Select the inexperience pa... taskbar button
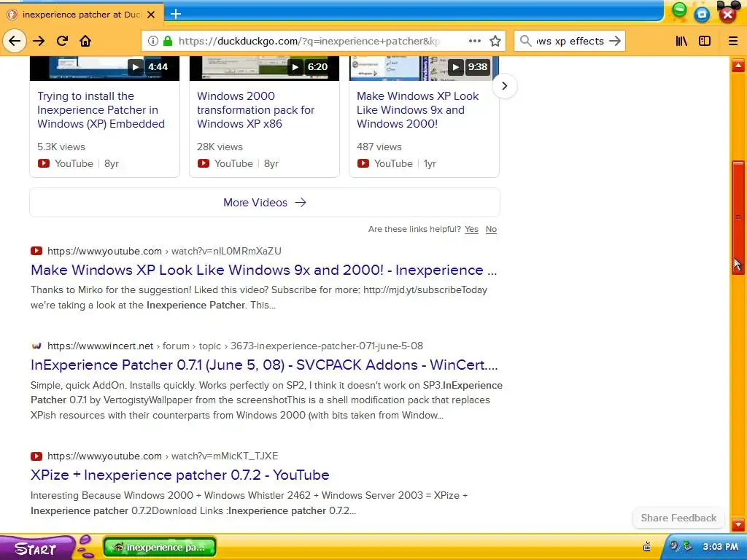747x560 pixels. click(160, 547)
